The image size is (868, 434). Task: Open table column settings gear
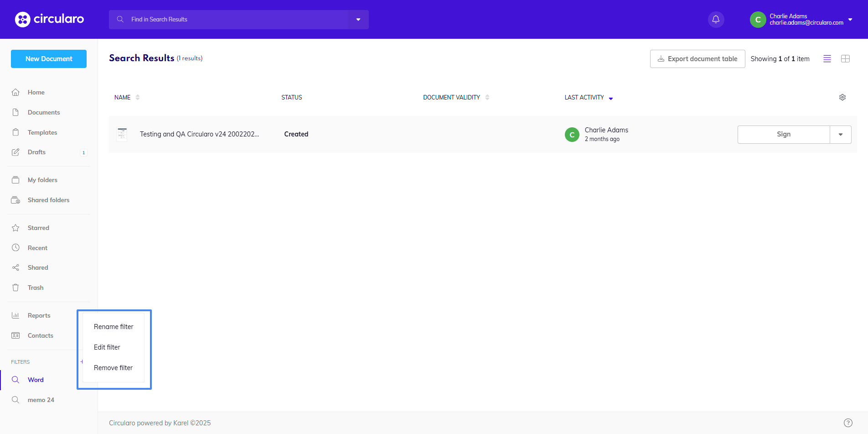[x=842, y=97]
